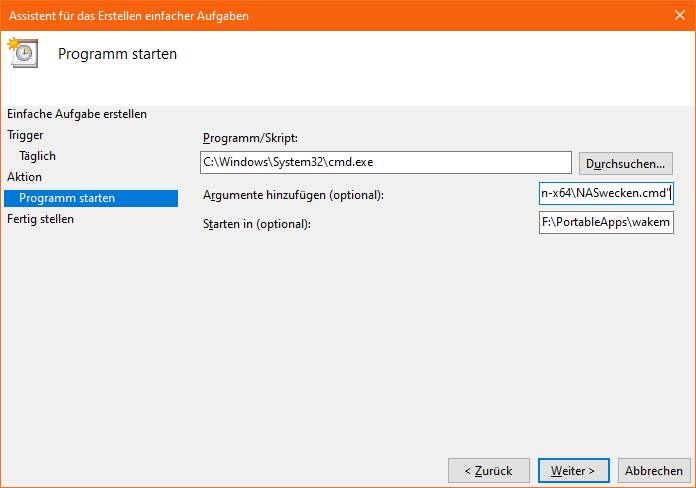This screenshot has width=696, height=488.
Task: Click the 'Starten in' directory field
Action: point(606,222)
